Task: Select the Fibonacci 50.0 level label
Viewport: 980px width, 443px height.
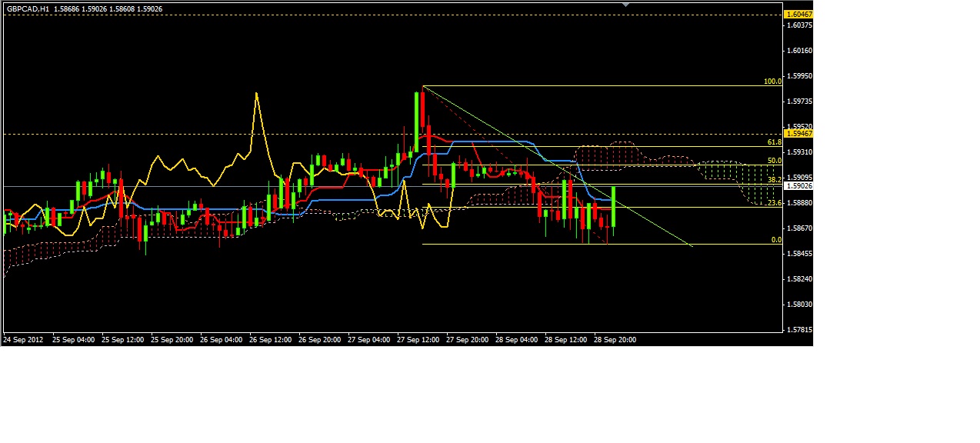Action: (775, 161)
